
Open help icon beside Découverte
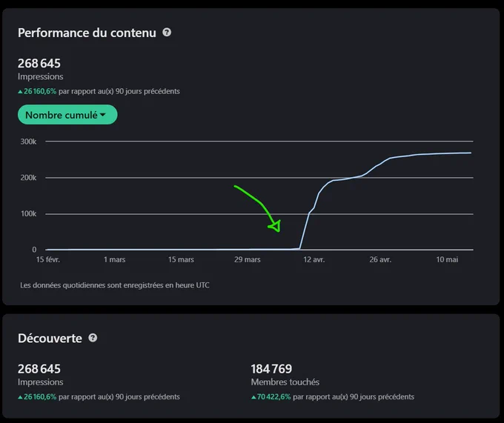coord(93,338)
